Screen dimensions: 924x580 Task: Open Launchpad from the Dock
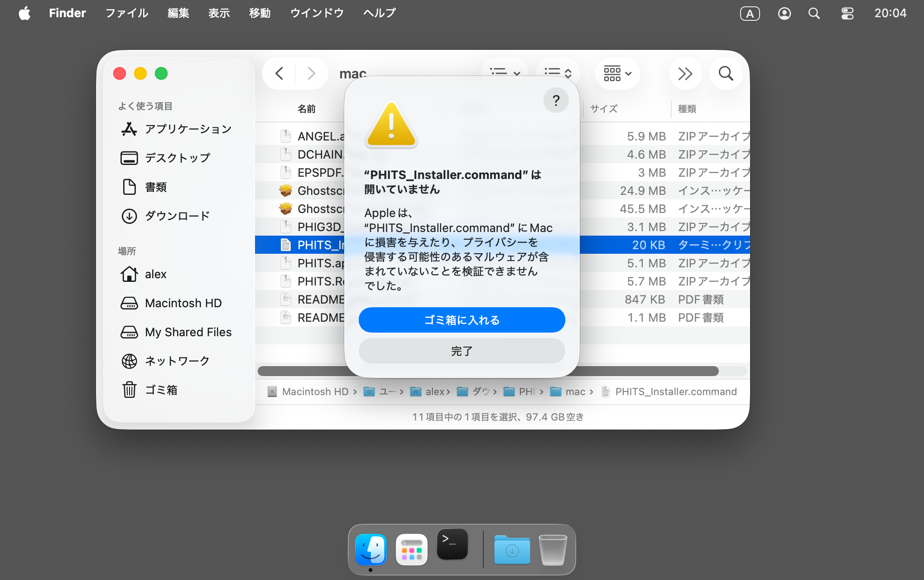[411, 549]
